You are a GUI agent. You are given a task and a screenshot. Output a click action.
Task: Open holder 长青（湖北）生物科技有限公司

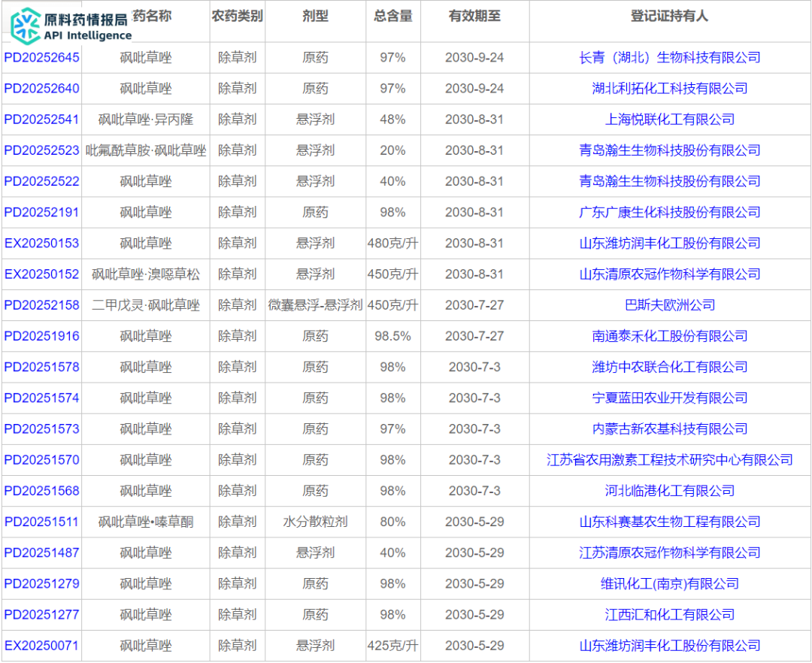670,57
